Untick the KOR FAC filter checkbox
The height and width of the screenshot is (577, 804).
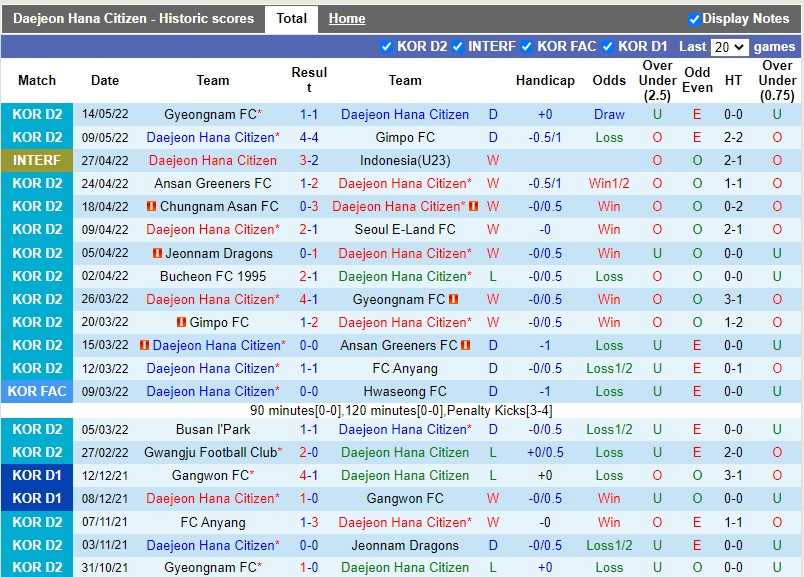click(x=527, y=47)
